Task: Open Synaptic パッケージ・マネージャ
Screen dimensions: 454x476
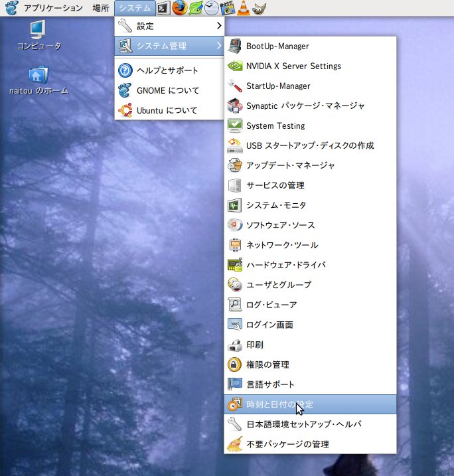Action: pos(310,106)
